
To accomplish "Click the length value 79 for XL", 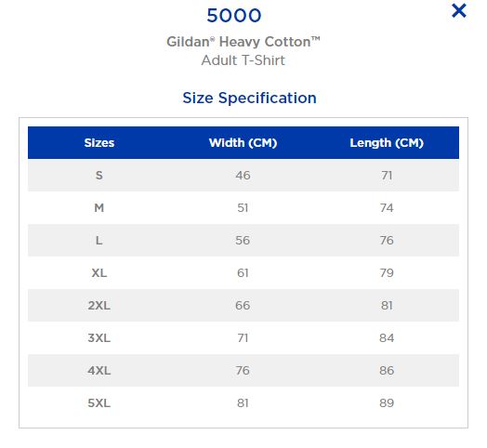I will [387, 273].
